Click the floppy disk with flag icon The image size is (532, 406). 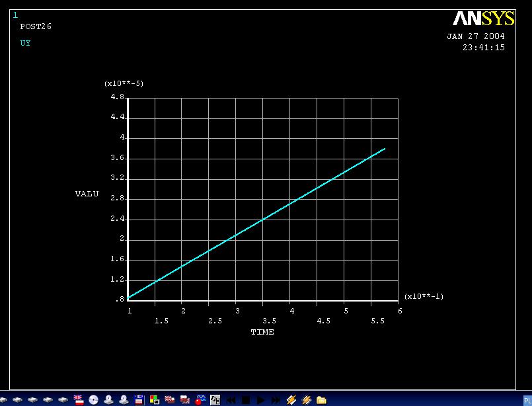pyautogui.click(x=139, y=400)
